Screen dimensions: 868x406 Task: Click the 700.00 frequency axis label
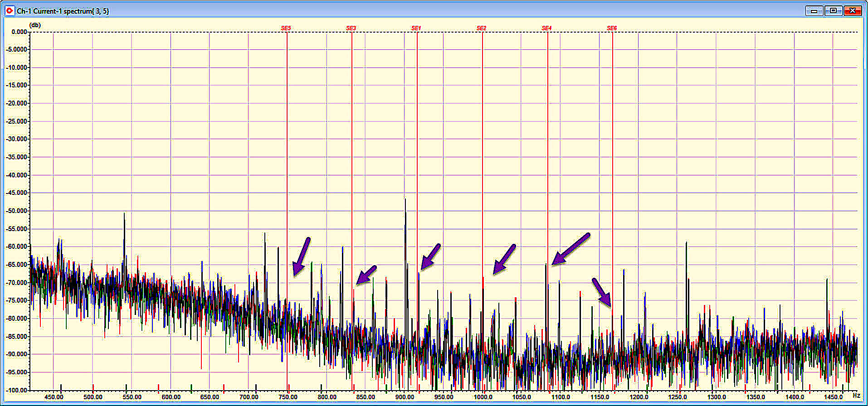249,397
